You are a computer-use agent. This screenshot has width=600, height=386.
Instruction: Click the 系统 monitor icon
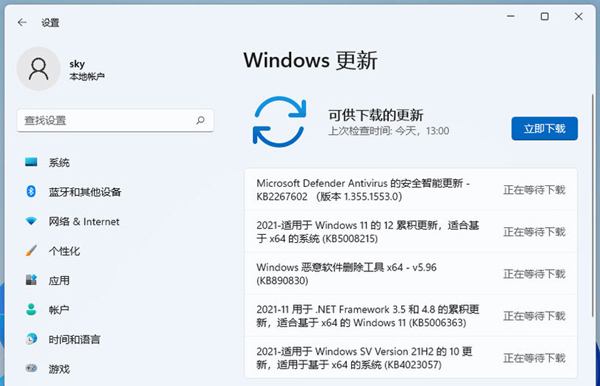coord(31,162)
